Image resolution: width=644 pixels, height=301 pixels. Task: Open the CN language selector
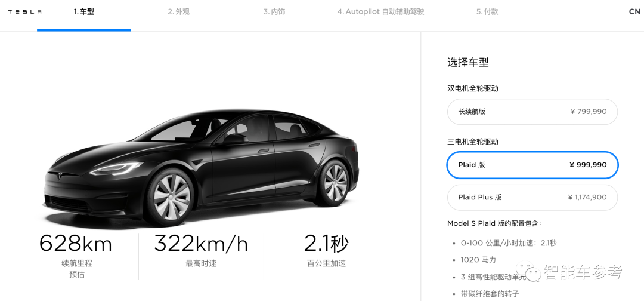634,11
